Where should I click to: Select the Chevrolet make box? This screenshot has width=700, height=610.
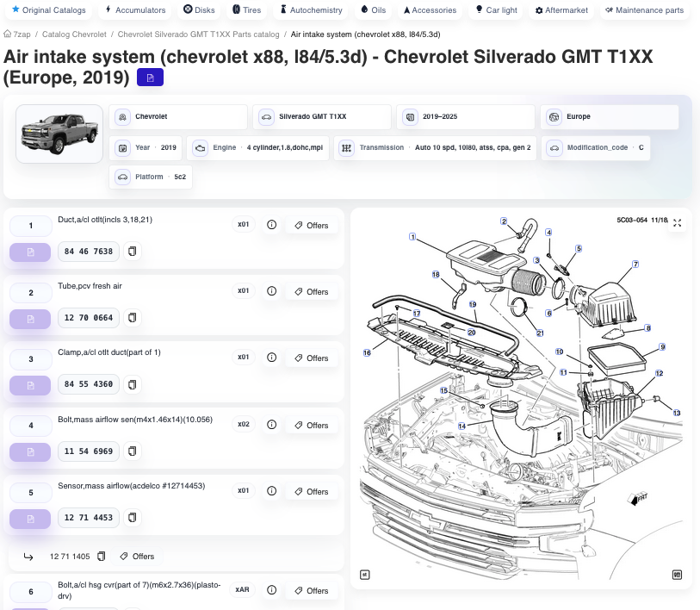coord(178,116)
